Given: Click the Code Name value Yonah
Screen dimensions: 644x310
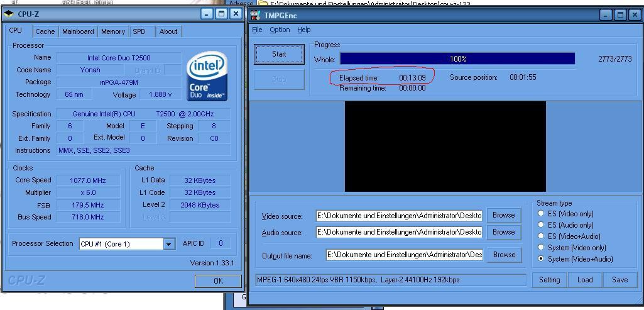Looking at the screenshot, I should point(90,70).
